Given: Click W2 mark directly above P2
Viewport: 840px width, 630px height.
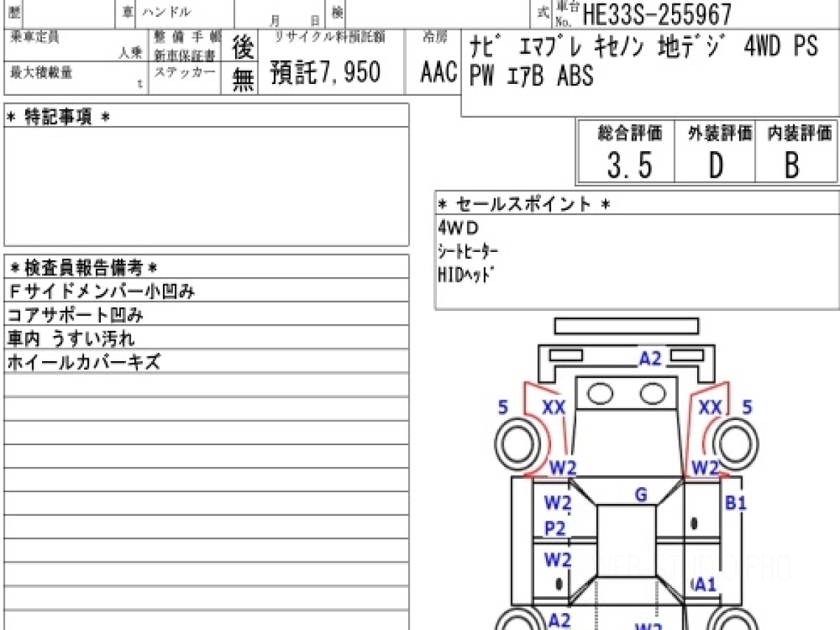Looking at the screenshot, I should pyautogui.click(x=558, y=502).
